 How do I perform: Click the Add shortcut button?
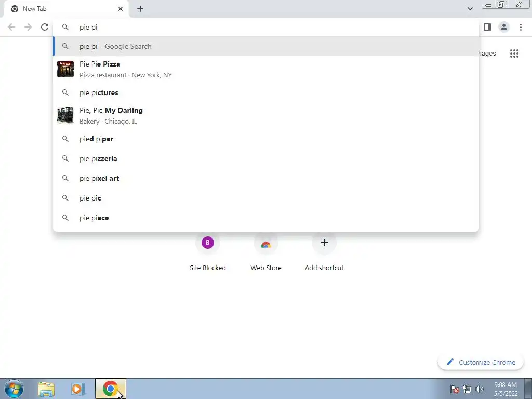coord(324,253)
